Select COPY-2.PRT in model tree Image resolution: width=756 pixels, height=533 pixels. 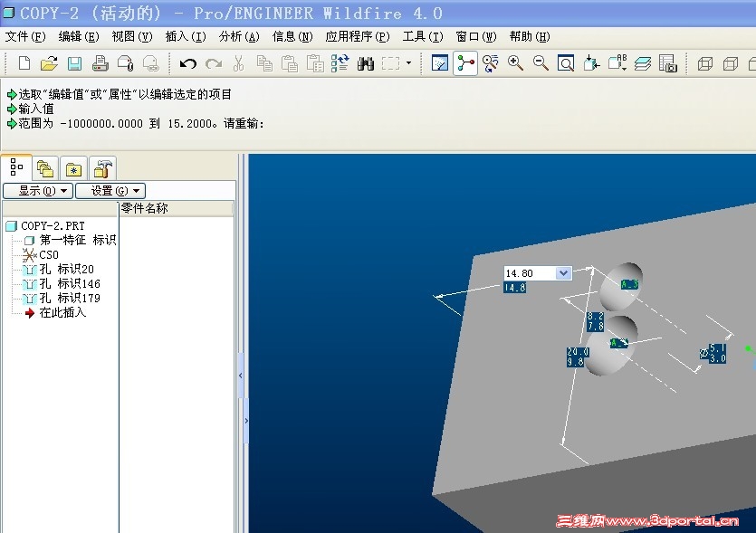pyautogui.click(x=53, y=225)
